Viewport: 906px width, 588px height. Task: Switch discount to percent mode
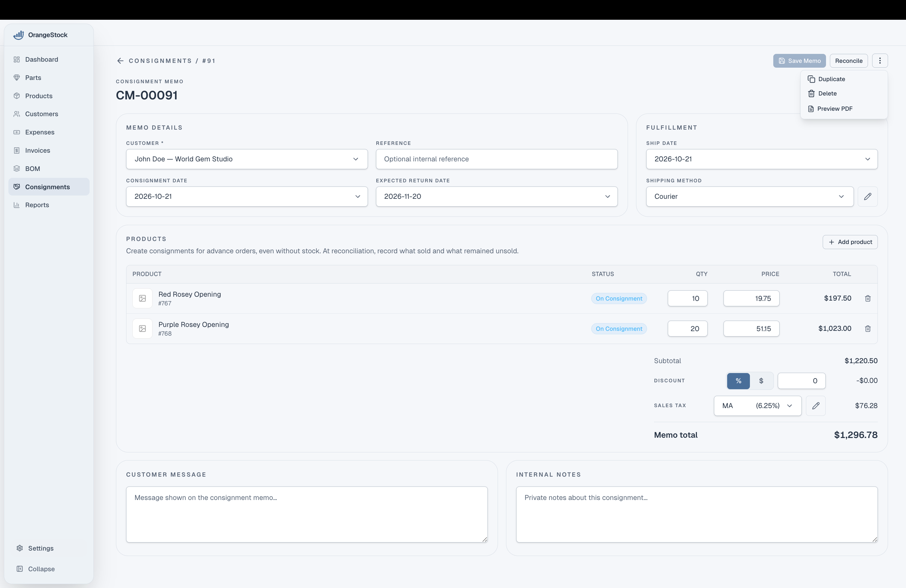pos(738,381)
